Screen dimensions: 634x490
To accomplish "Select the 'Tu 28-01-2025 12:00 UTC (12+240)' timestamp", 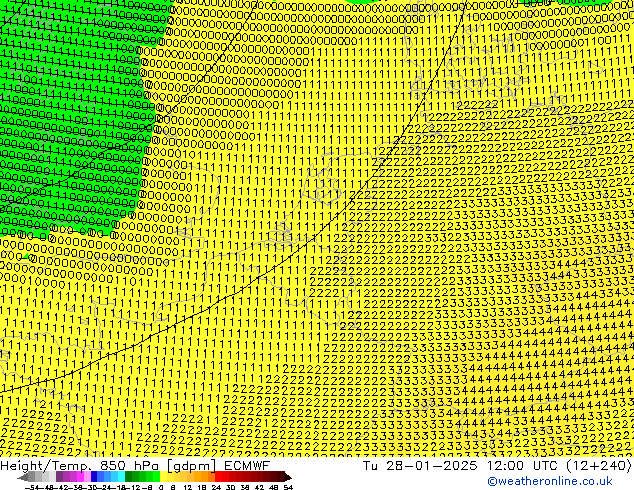I will [x=497, y=465].
